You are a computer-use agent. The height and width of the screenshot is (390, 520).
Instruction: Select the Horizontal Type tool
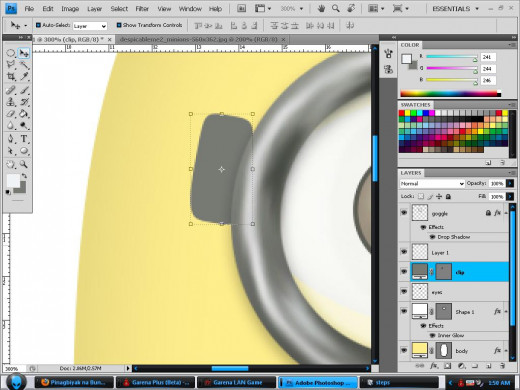[24, 139]
